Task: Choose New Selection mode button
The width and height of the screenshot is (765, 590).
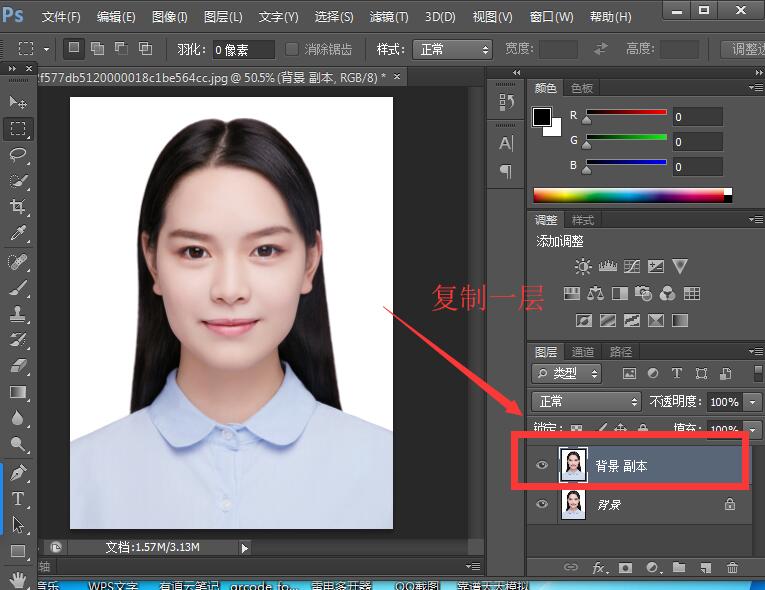Action: pyautogui.click(x=74, y=48)
